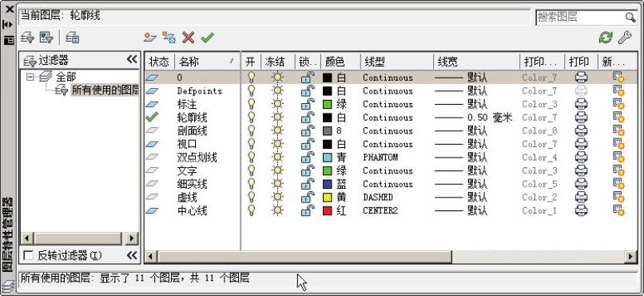Lock the 轮廓线 layer padlock
Viewport: 644px width, 296px height.
coord(308,118)
